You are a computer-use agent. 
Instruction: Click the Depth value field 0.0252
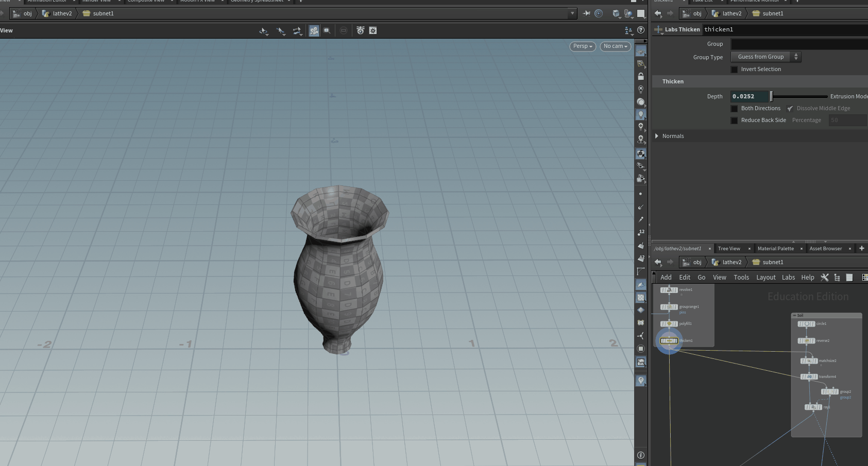tap(750, 96)
